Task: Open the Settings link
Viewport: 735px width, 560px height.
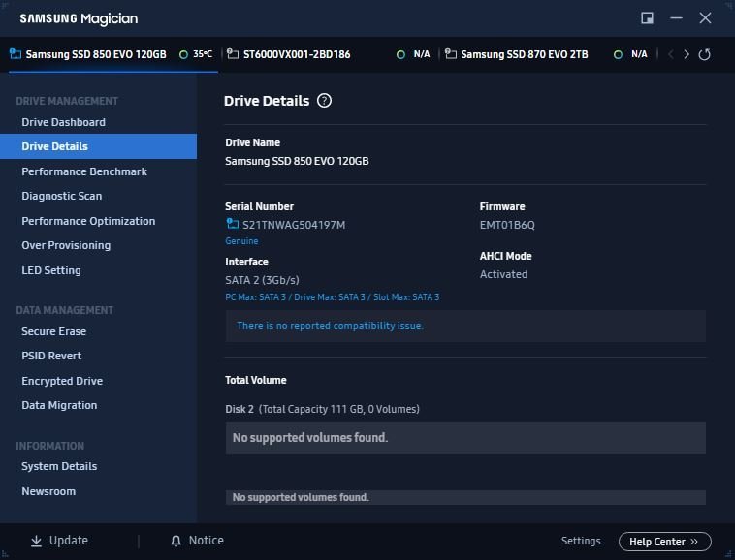Action: point(581,541)
